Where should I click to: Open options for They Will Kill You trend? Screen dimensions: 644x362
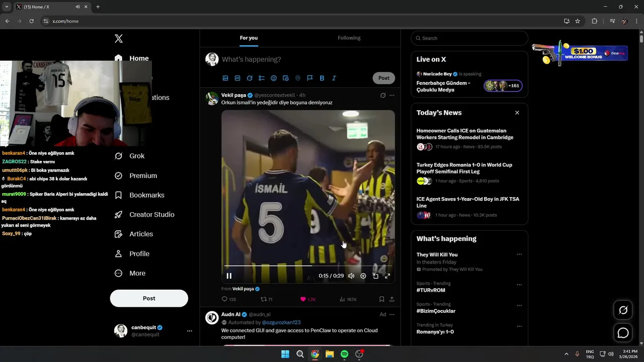[519, 254]
